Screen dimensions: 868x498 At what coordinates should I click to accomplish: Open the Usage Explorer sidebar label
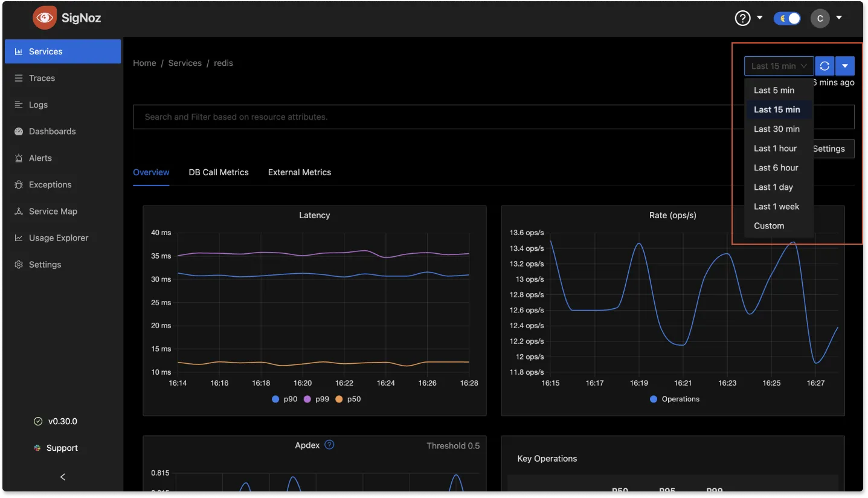coord(59,238)
